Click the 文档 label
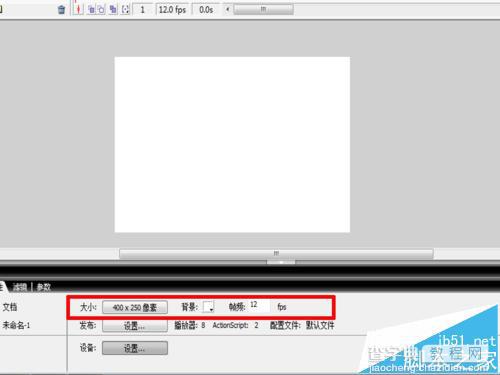The width and height of the screenshot is (500, 375). (x=10, y=307)
